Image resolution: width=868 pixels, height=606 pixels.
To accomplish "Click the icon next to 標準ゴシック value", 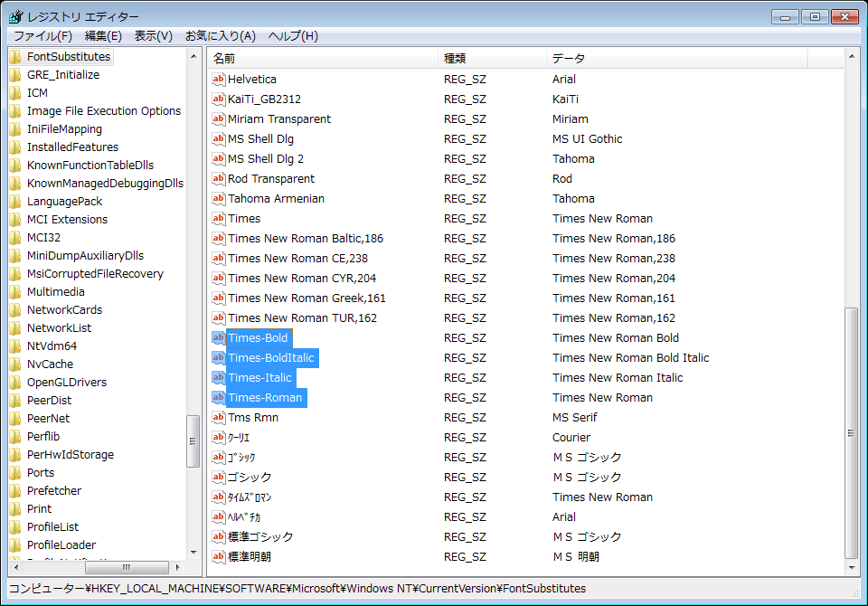I will tap(219, 536).
